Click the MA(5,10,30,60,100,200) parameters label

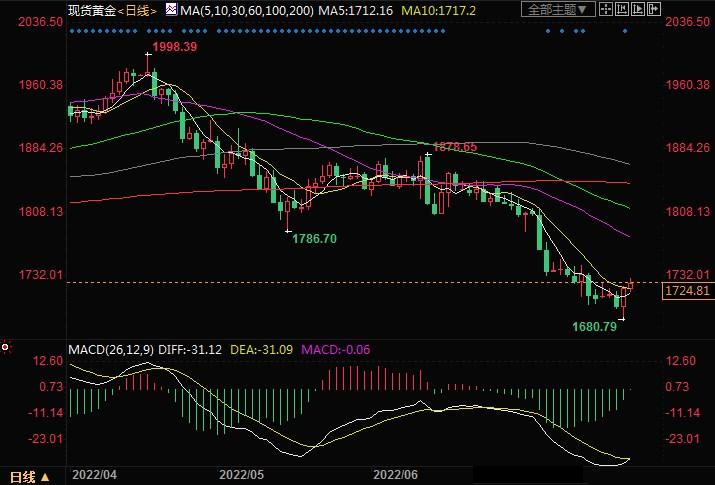tap(245, 10)
